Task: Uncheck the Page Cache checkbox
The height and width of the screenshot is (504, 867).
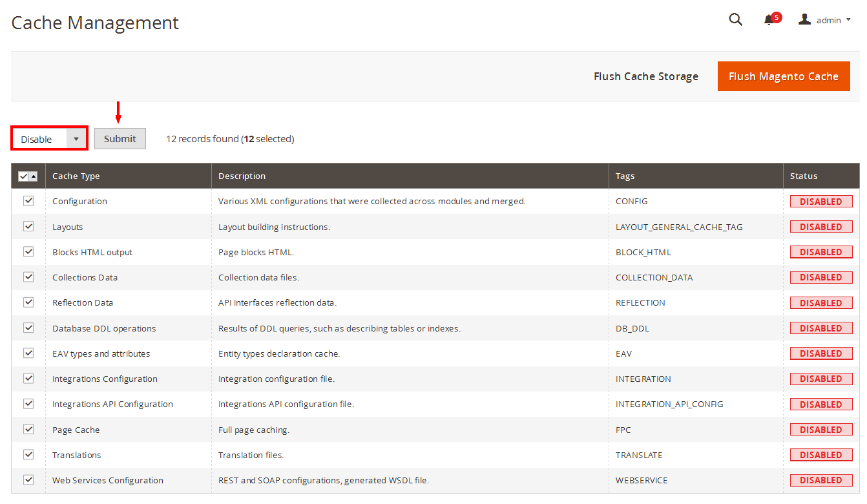Action: coord(28,429)
